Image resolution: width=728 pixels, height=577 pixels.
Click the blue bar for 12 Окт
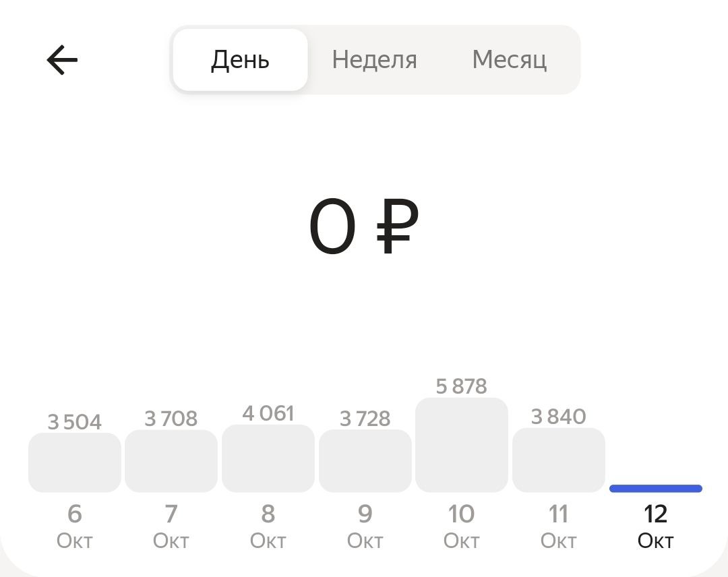click(655, 489)
